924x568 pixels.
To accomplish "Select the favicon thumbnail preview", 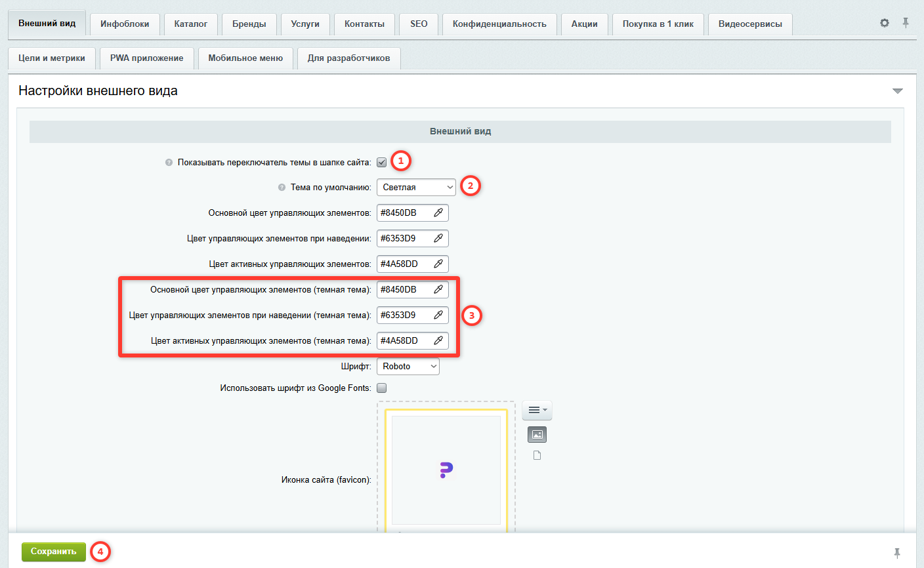I will [x=446, y=470].
